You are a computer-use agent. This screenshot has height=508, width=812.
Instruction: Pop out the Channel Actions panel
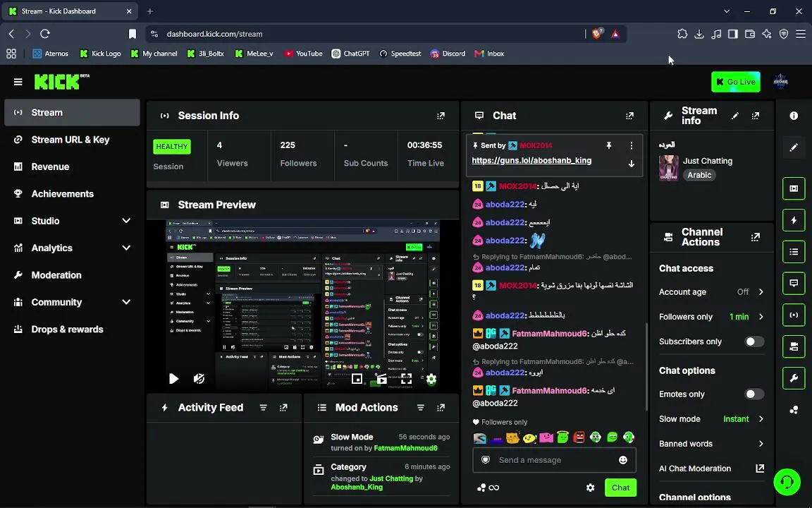click(756, 237)
